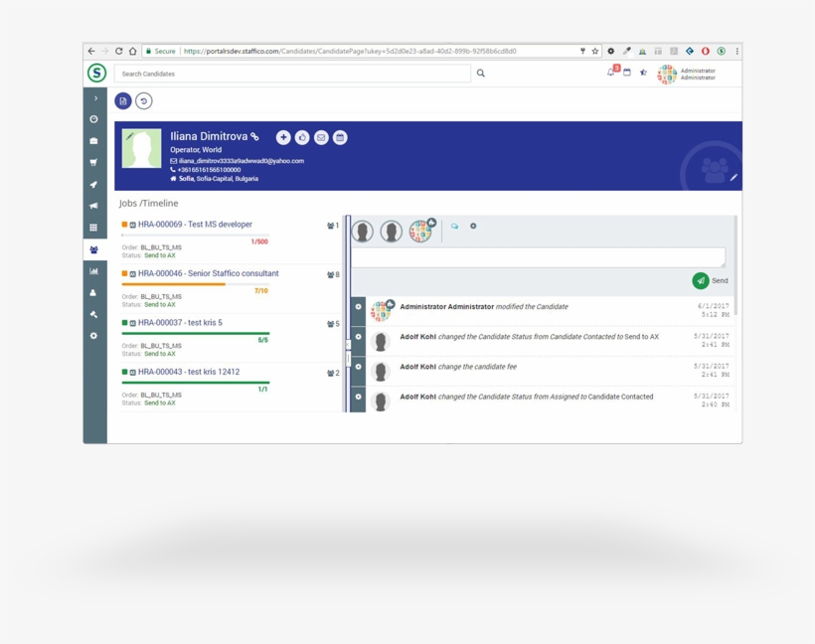Toggle the star favorite icon near the profile

[643, 74]
